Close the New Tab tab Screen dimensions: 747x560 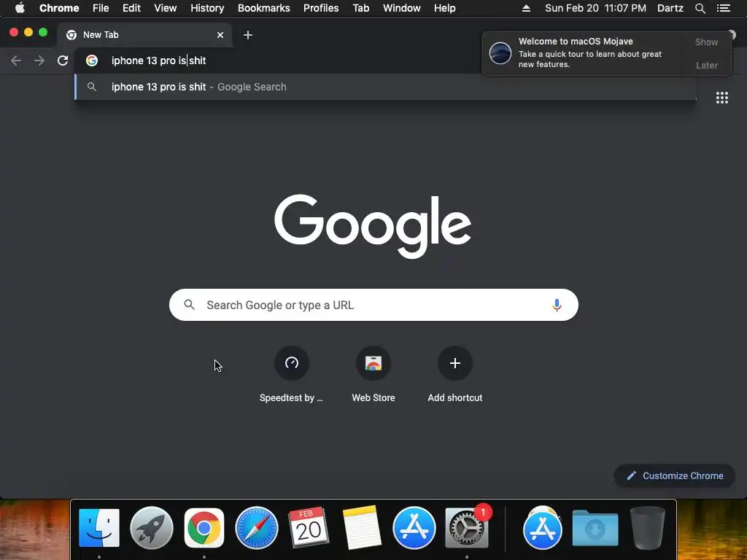(x=220, y=35)
